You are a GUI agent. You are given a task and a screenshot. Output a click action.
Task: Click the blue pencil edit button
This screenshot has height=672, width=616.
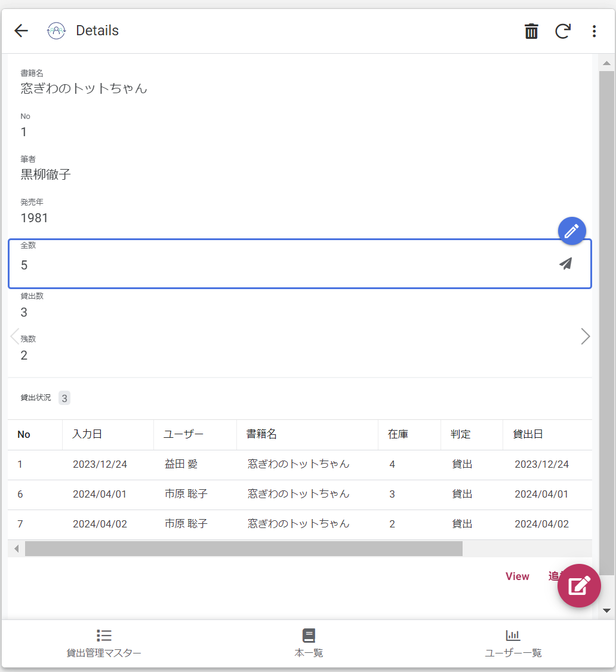(x=572, y=231)
